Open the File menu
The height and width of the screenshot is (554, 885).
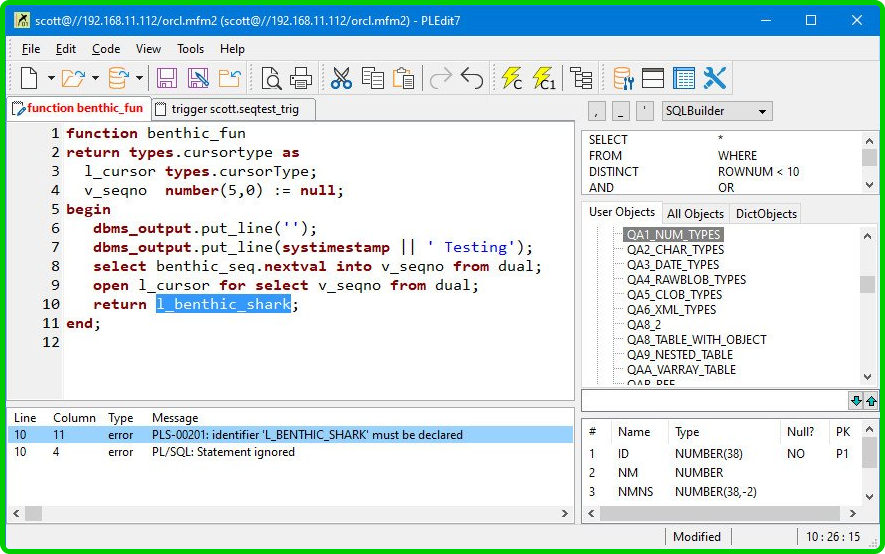pyautogui.click(x=30, y=49)
